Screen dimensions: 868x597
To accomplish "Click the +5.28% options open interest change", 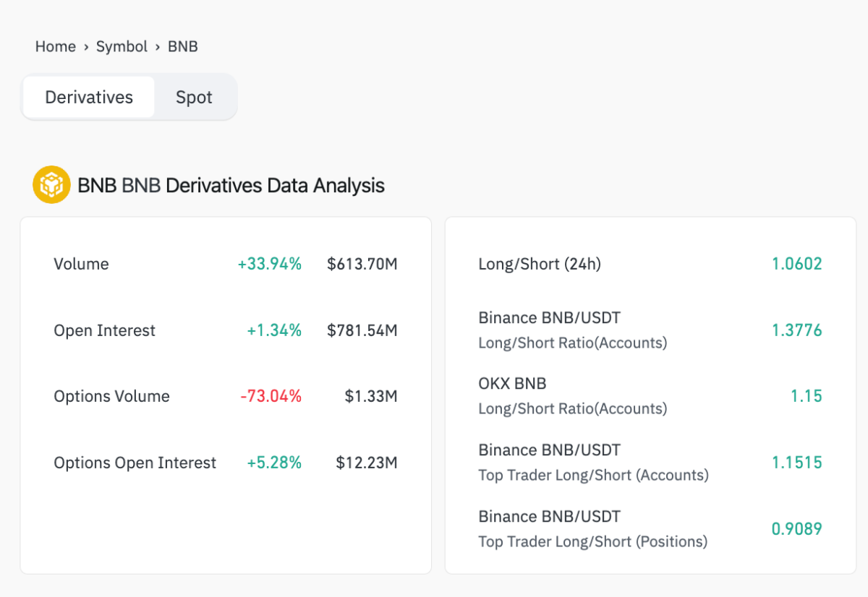I will [x=274, y=463].
